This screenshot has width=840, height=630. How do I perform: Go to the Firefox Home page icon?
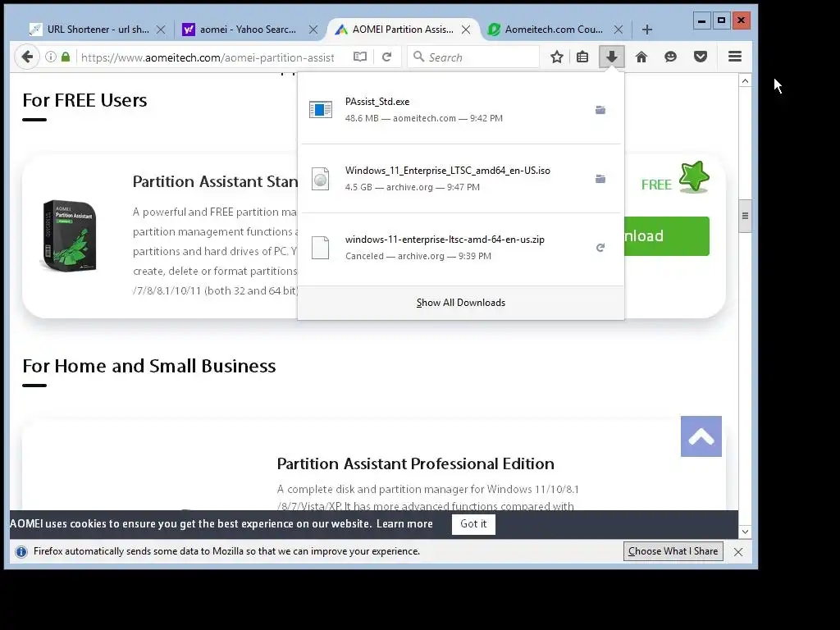[x=641, y=57]
